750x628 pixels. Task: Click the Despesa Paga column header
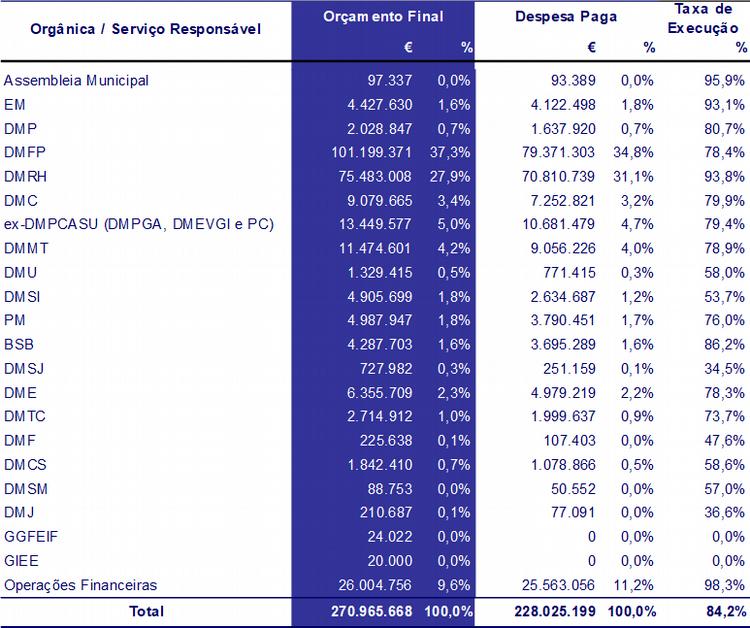tap(566, 17)
